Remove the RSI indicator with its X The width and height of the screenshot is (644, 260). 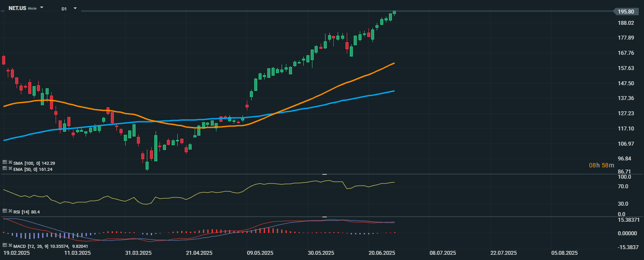coord(10,211)
